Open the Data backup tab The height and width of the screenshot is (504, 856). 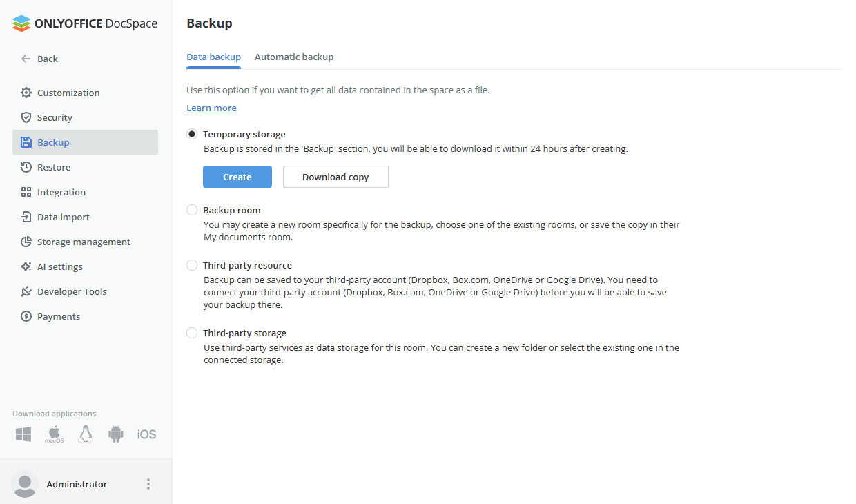tap(213, 57)
